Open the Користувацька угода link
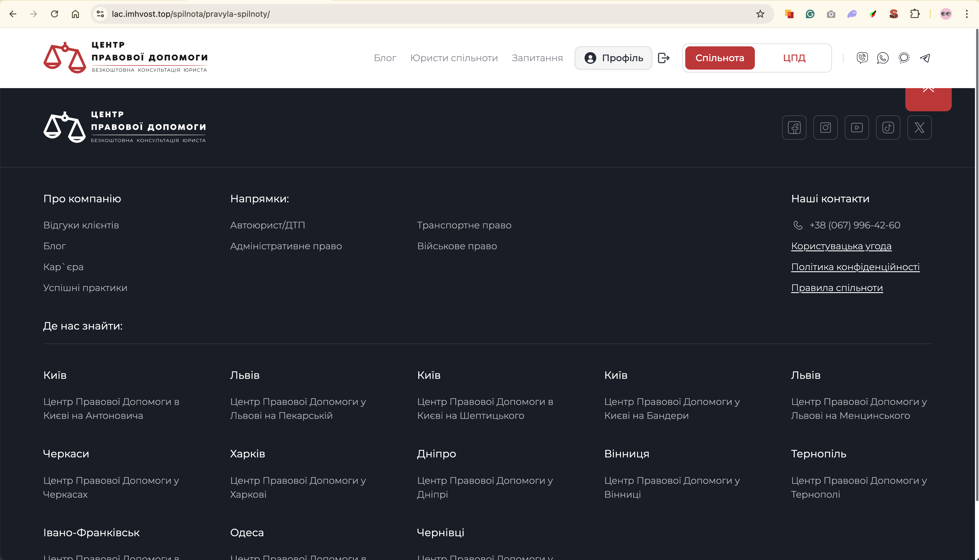979x560 pixels. click(x=841, y=246)
